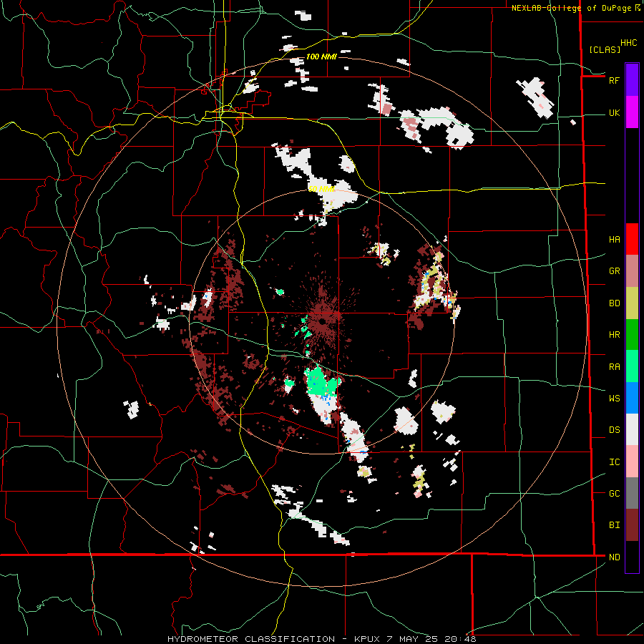644x644 pixels.
Task: Click the RF legend label
Action: pyautogui.click(x=614, y=80)
